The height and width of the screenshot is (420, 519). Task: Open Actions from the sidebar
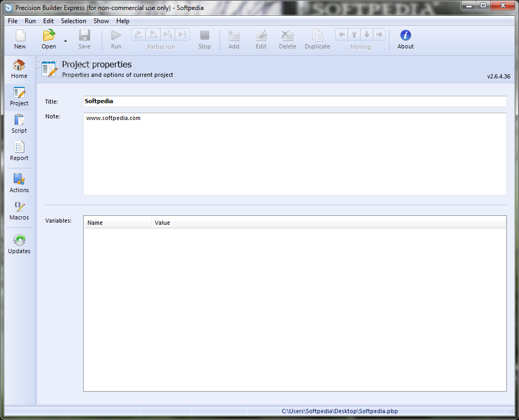coord(19,183)
